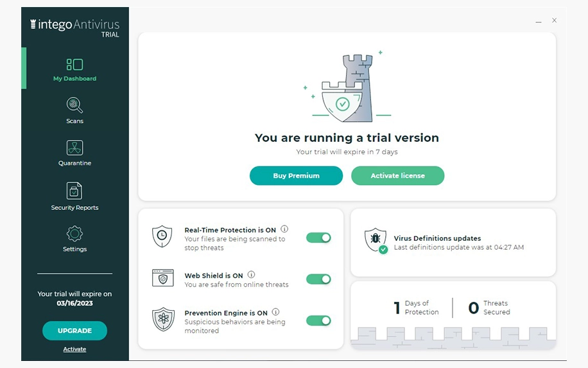588x368 pixels.
Task: Click the TRIAL label under the logo
Action: (110, 35)
